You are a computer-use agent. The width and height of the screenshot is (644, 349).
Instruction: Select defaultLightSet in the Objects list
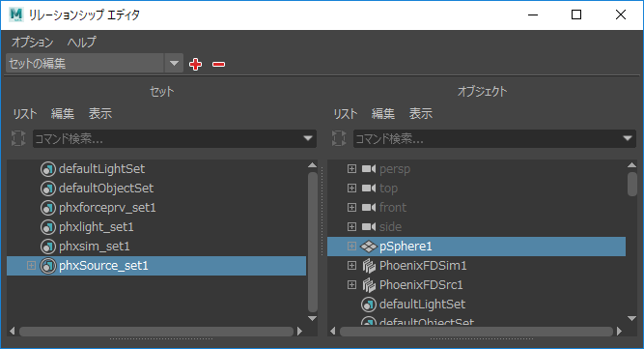(x=422, y=305)
